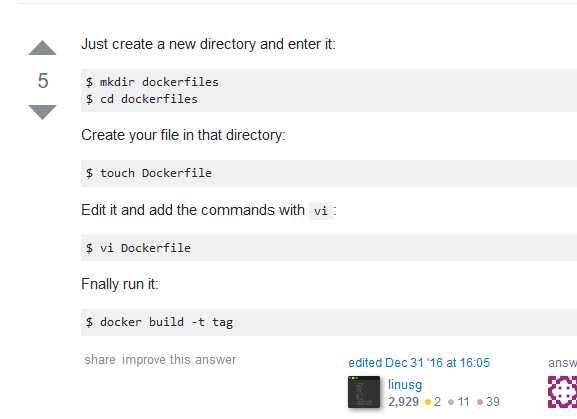Click the vote count number 5
This screenshot has height=419, width=577.
[43, 81]
